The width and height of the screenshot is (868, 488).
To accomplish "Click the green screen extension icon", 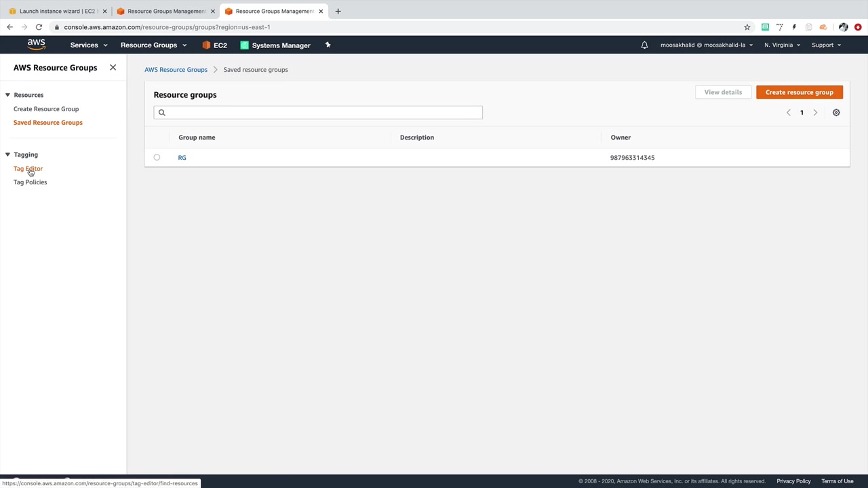I will [765, 27].
